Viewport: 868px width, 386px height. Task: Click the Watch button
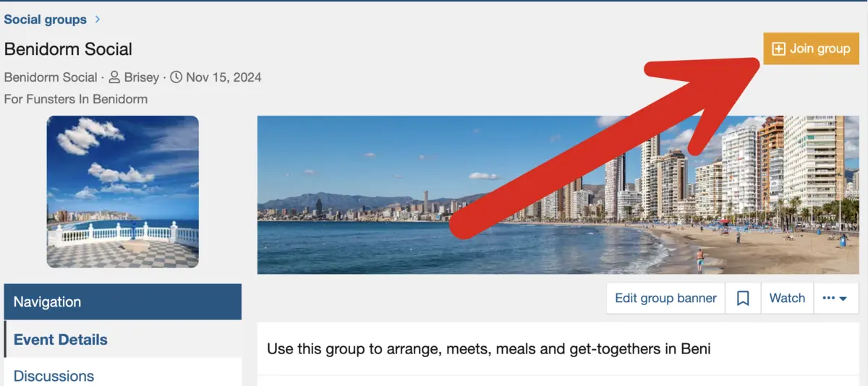787,298
